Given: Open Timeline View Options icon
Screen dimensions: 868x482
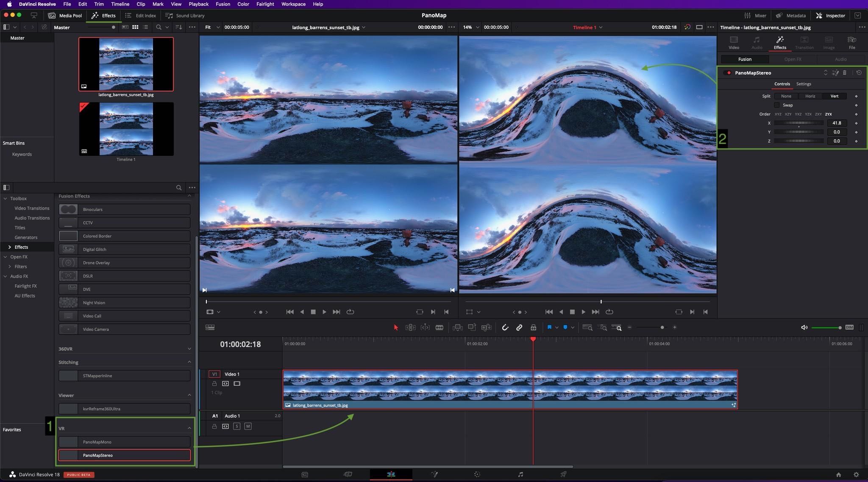Looking at the screenshot, I should (x=210, y=327).
